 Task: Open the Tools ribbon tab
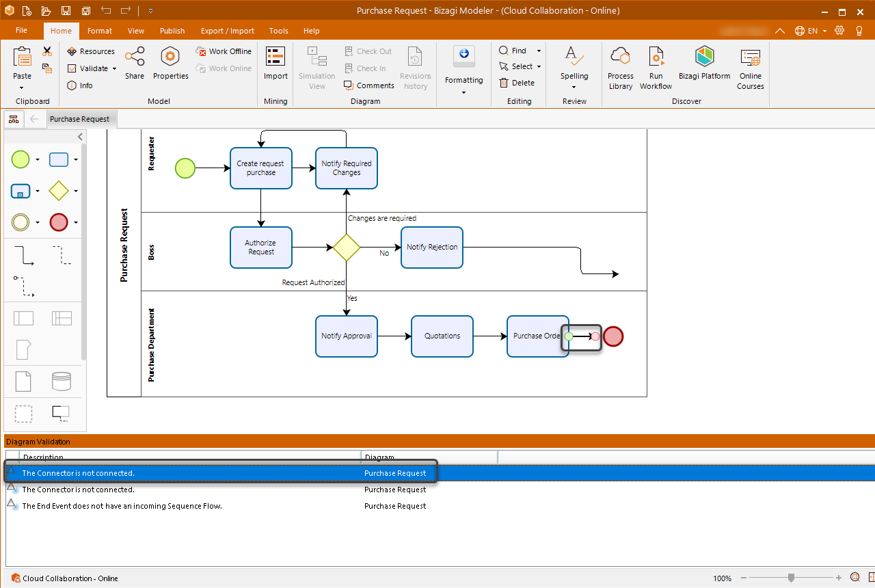(278, 31)
